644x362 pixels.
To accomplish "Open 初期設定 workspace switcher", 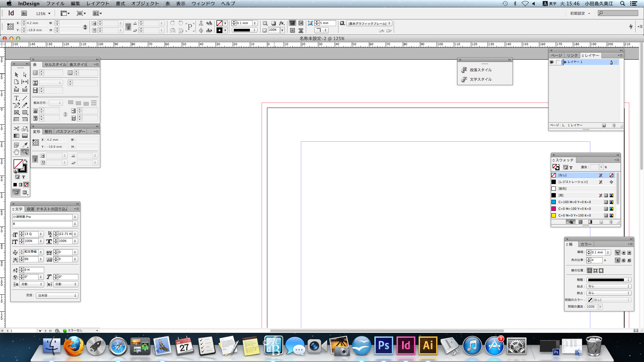I will (580, 13).
